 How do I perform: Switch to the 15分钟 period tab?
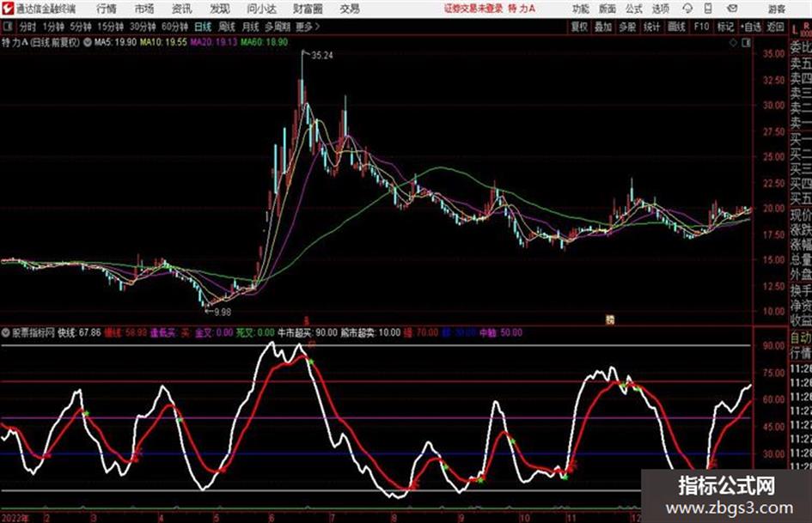111,27
